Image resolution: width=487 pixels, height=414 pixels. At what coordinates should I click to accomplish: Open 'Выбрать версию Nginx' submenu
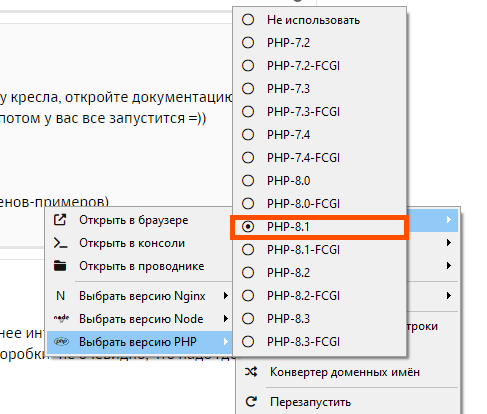point(139,296)
